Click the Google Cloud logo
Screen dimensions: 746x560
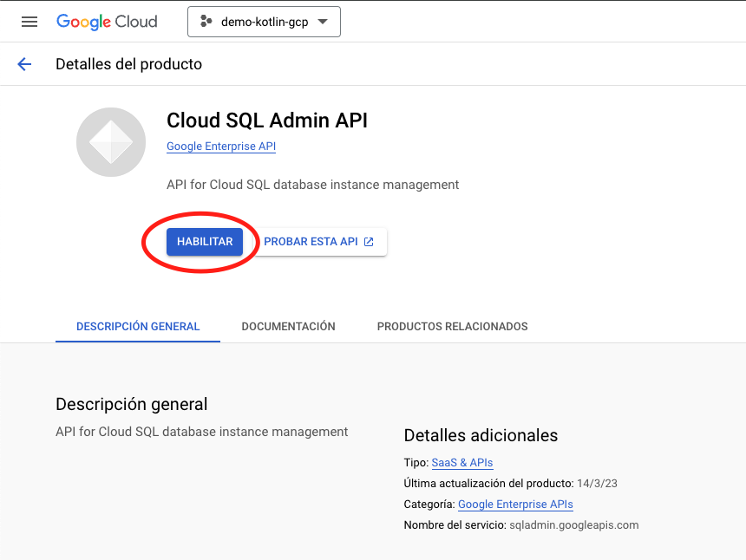(x=107, y=22)
